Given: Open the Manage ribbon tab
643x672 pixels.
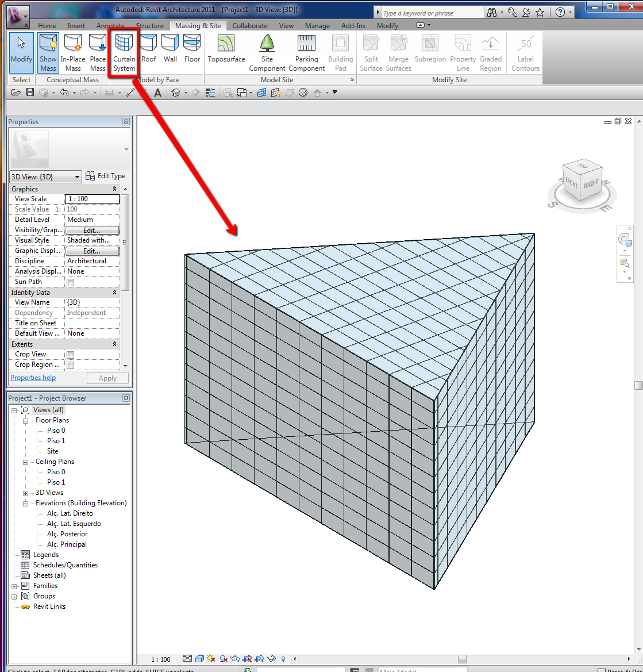Looking at the screenshot, I should click(317, 26).
